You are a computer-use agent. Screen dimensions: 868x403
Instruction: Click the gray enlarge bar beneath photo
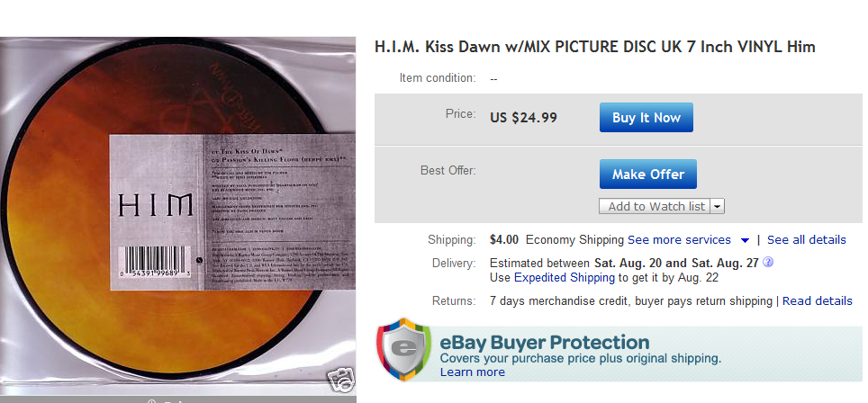tap(177, 399)
